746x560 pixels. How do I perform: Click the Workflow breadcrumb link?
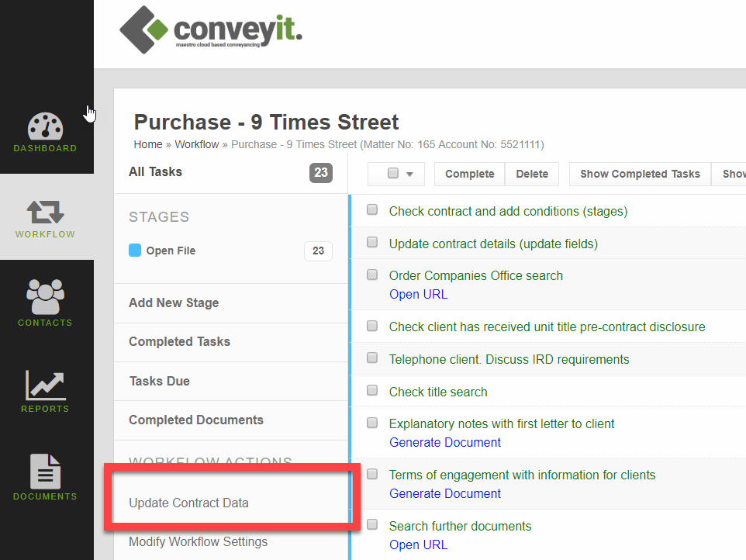[198, 144]
